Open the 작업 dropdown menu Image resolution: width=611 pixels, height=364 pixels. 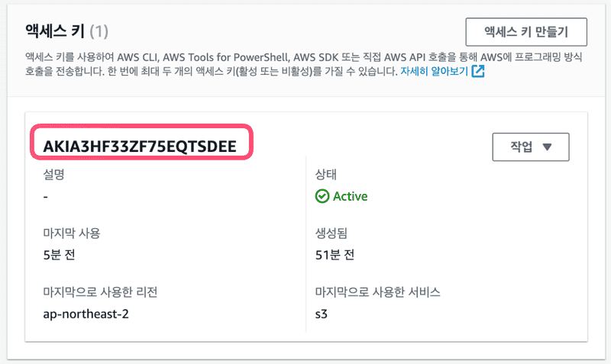531,147
